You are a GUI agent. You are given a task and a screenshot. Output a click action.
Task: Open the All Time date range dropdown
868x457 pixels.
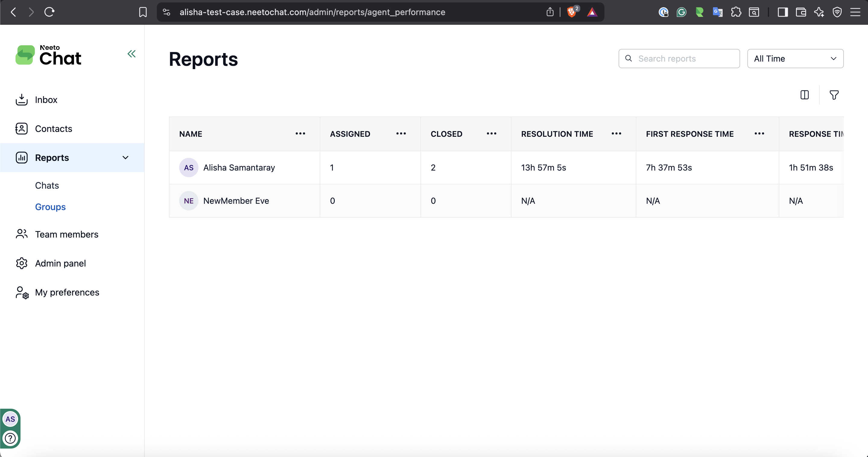tap(795, 59)
